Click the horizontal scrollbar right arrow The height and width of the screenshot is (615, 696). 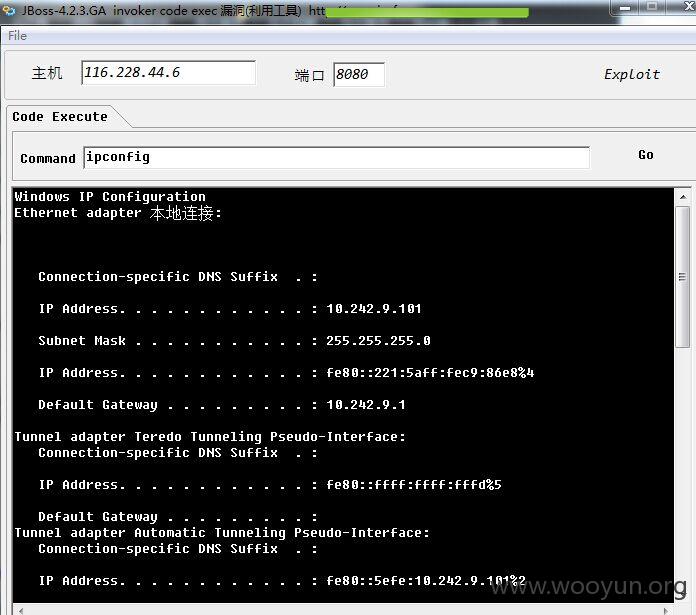(665, 611)
